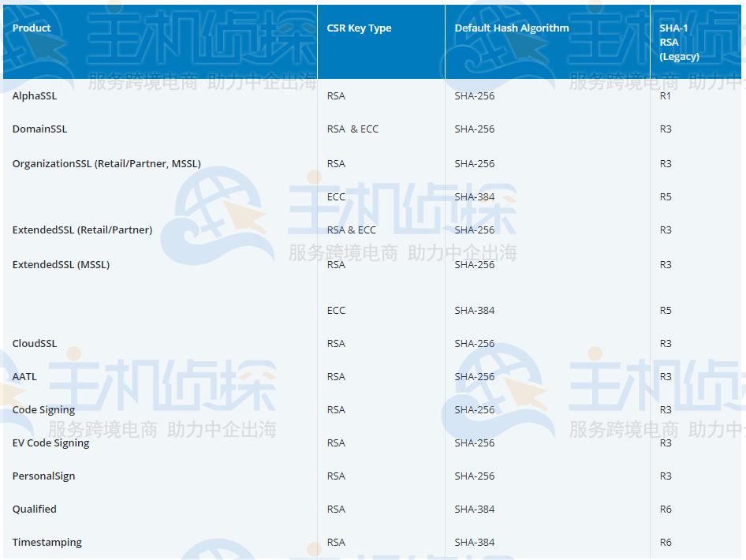746x560 pixels.
Task: Select the Qualified product name
Action: 35,509
